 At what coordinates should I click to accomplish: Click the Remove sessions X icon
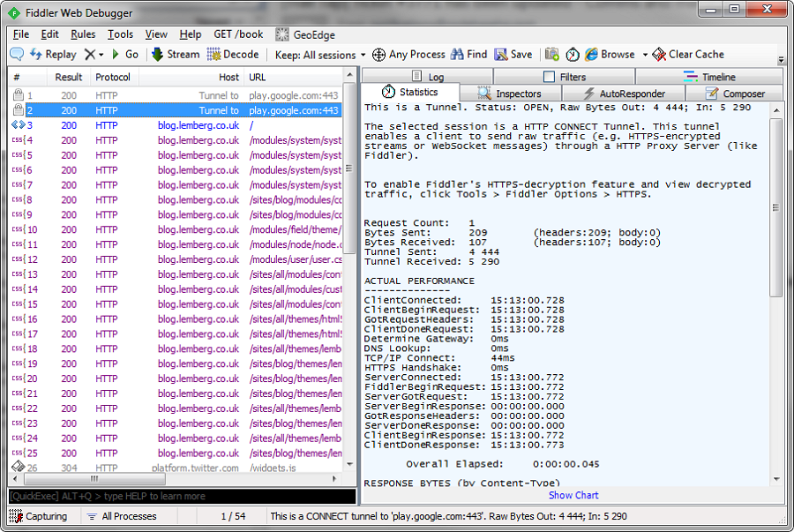(x=90, y=54)
